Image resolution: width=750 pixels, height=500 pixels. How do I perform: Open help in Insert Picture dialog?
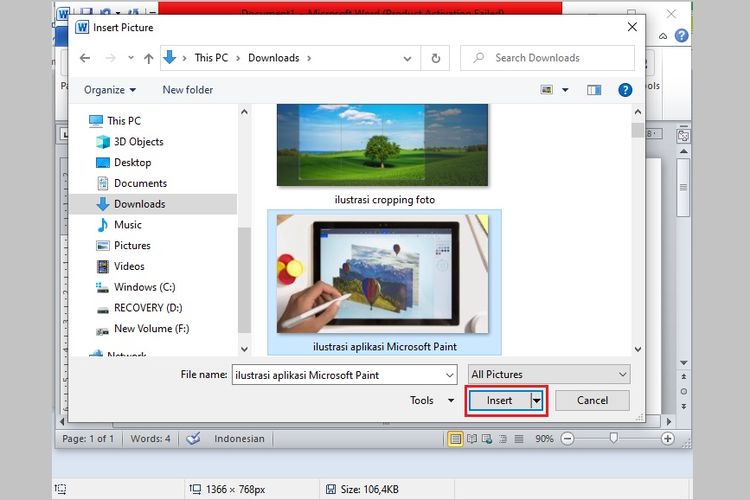pos(625,90)
